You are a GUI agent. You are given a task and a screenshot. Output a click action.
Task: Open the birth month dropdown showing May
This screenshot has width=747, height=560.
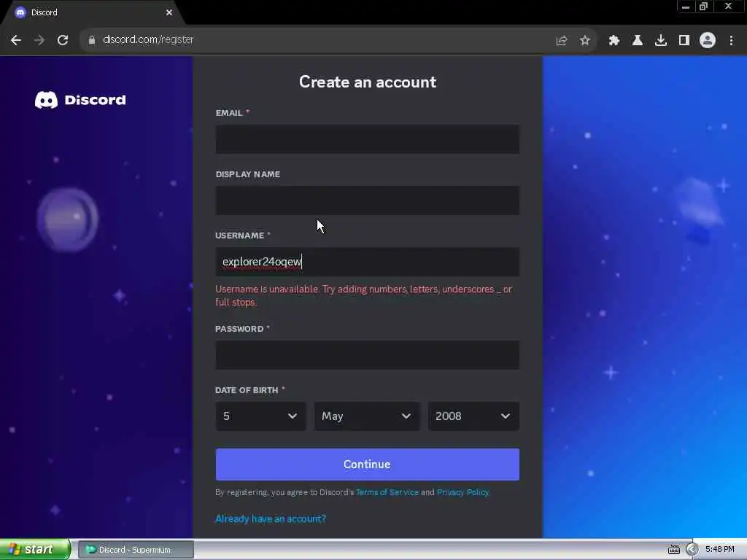[367, 416]
